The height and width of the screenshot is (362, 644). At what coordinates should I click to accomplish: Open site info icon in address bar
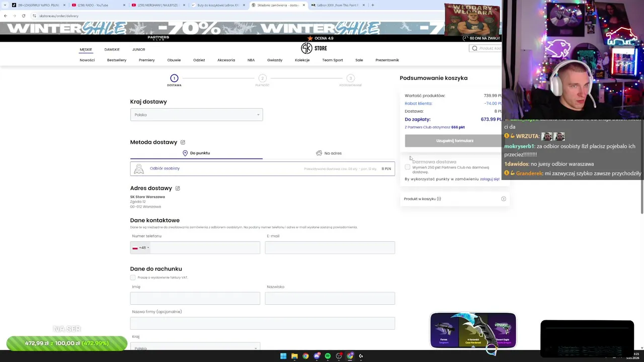[34, 16]
